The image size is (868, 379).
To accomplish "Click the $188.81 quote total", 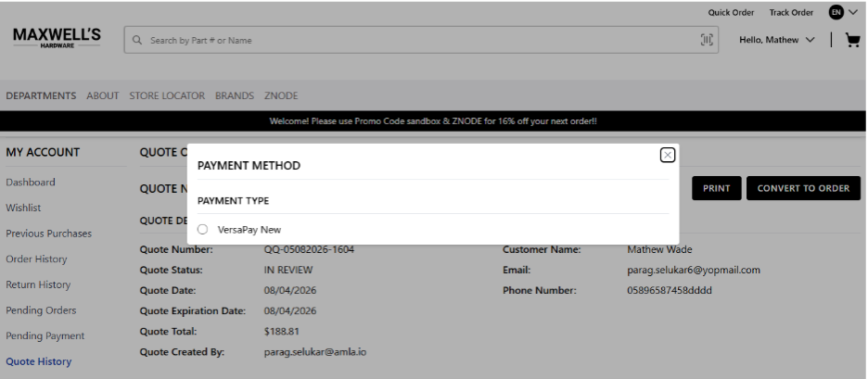I will click(x=282, y=332).
